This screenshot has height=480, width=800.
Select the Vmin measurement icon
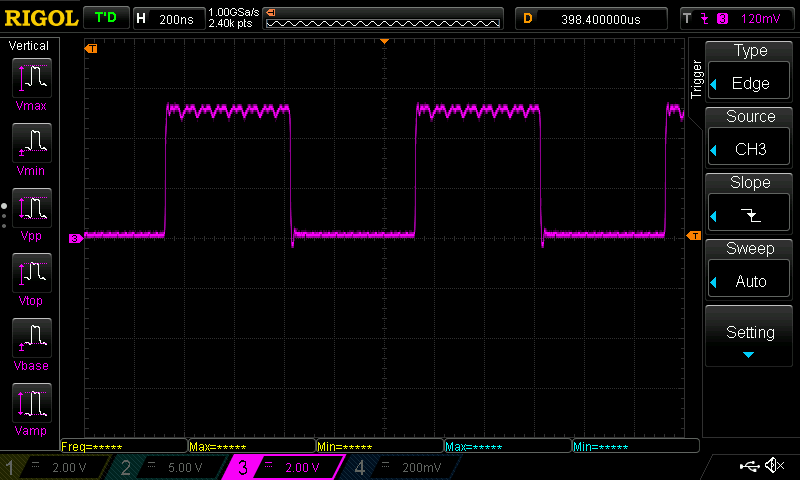click(32, 143)
